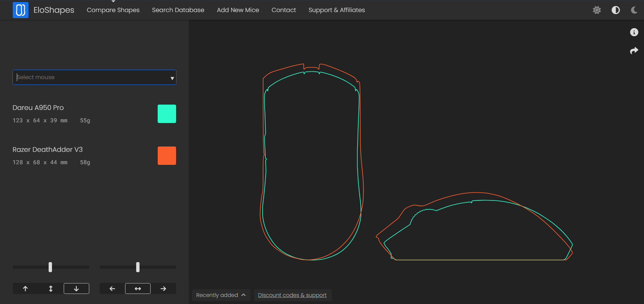Click the 55g weight value
Image resolution: width=644 pixels, height=304 pixels.
pos(85,120)
